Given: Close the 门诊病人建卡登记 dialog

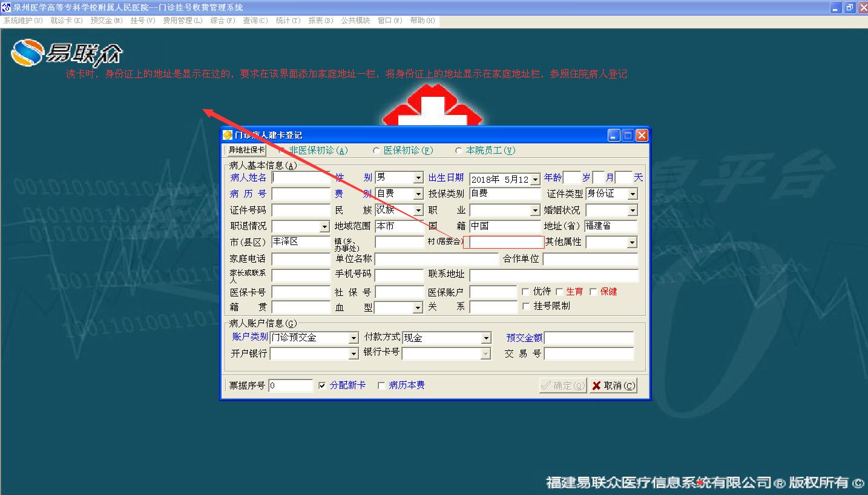Looking at the screenshot, I should pos(642,135).
